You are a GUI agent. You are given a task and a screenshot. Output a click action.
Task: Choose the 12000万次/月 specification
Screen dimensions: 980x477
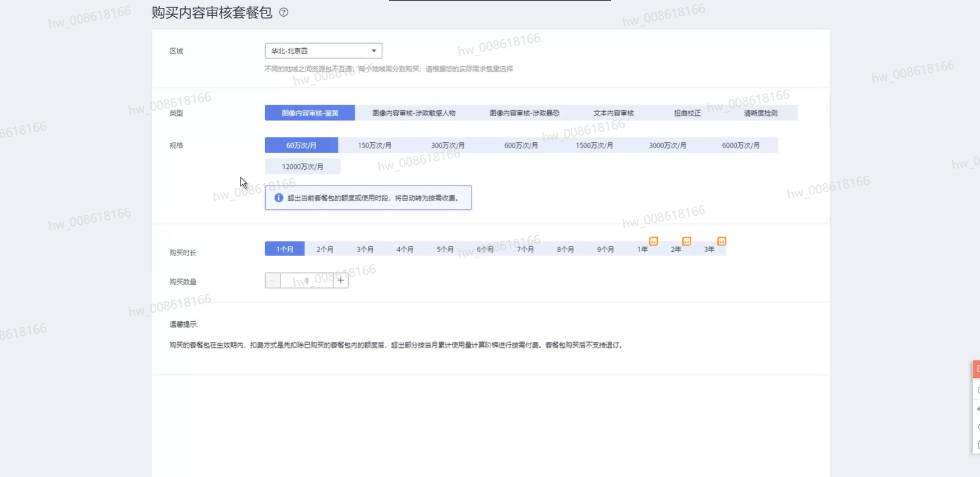point(303,166)
